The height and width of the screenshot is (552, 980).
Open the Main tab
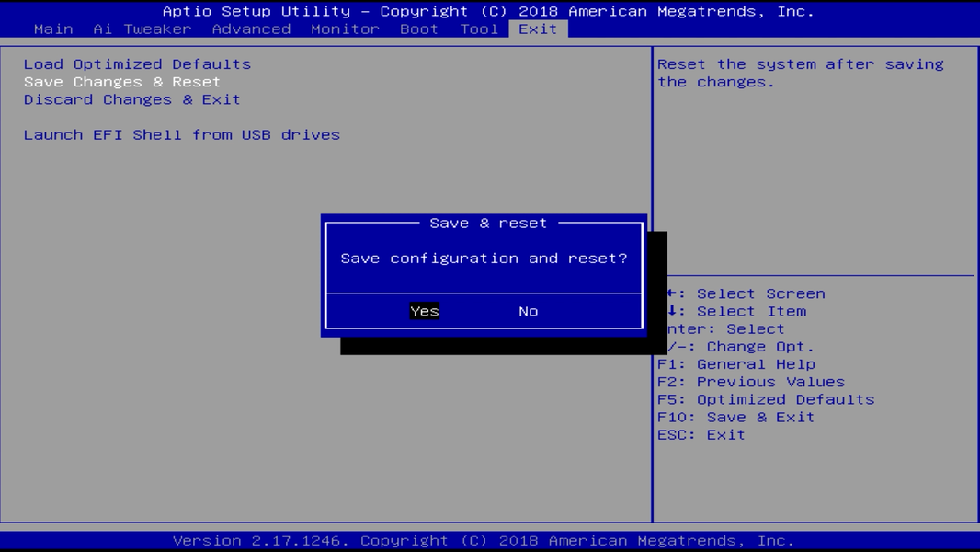click(53, 29)
